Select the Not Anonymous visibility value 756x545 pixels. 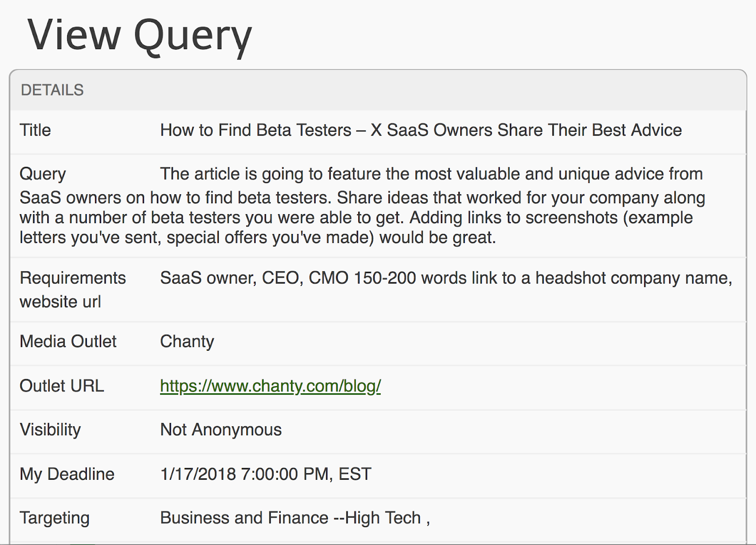(221, 430)
